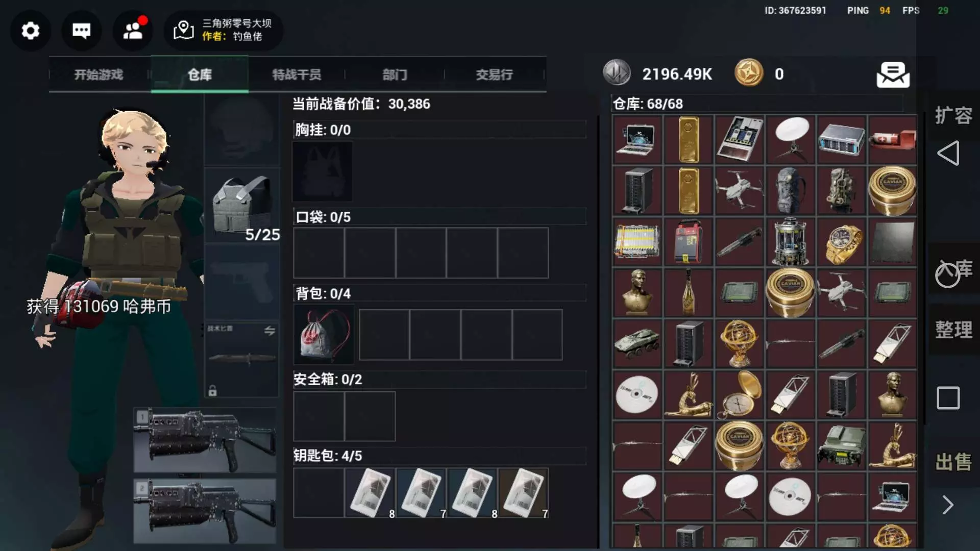The height and width of the screenshot is (551, 980).
Task: Click the 出售 sell button
Action: click(x=953, y=462)
